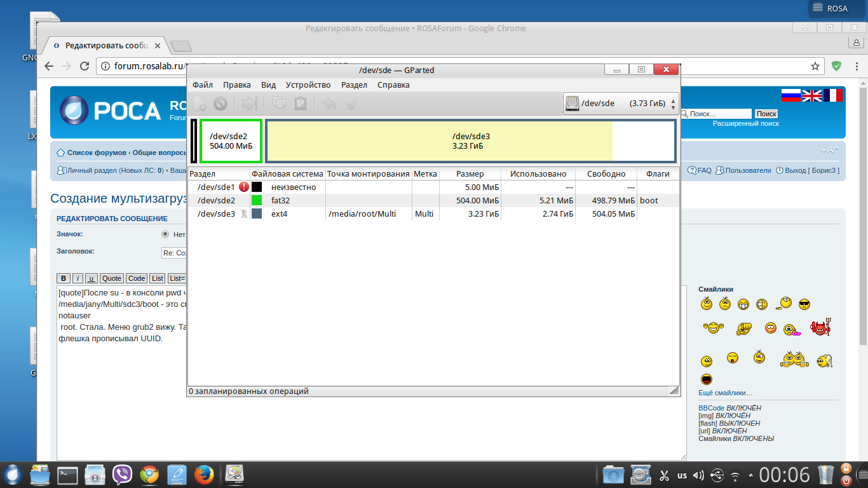Click the Undo last operation icon in GParted

[x=329, y=104]
